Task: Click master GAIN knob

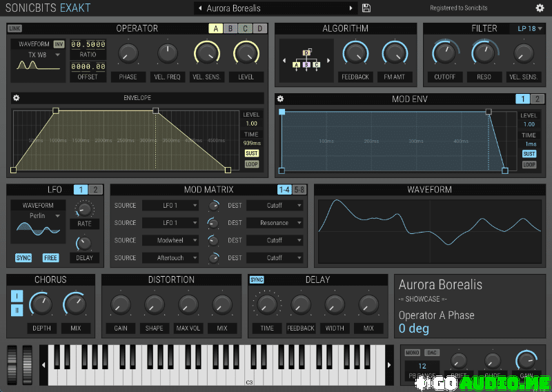Action: pos(526,361)
